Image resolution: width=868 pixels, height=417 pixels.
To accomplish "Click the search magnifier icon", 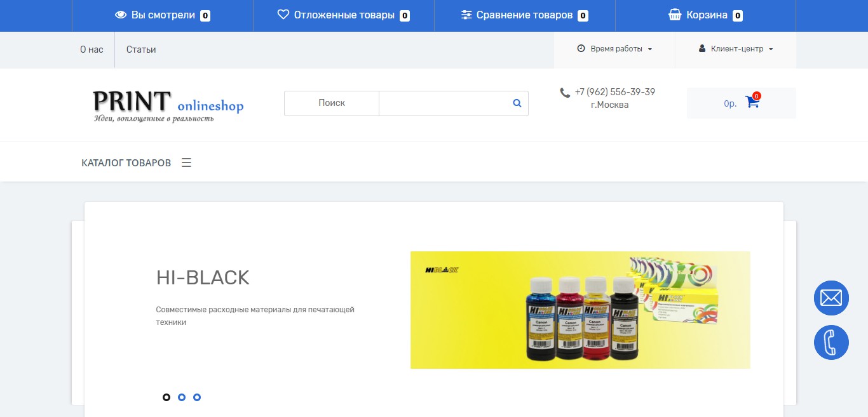I will [517, 103].
